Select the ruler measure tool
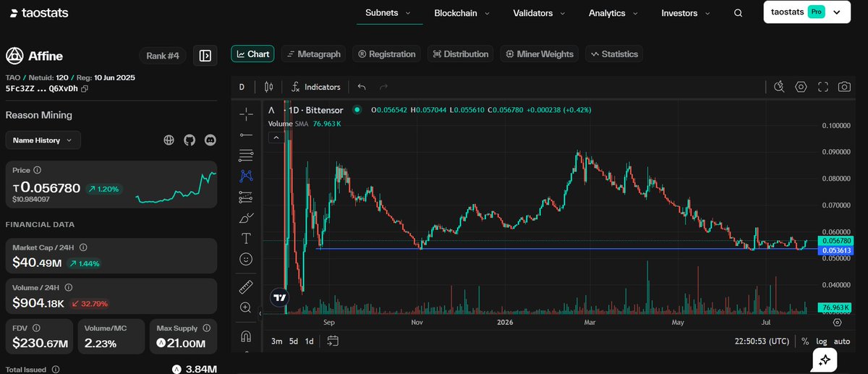Viewport: 868px width, 374px height. pos(246,286)
